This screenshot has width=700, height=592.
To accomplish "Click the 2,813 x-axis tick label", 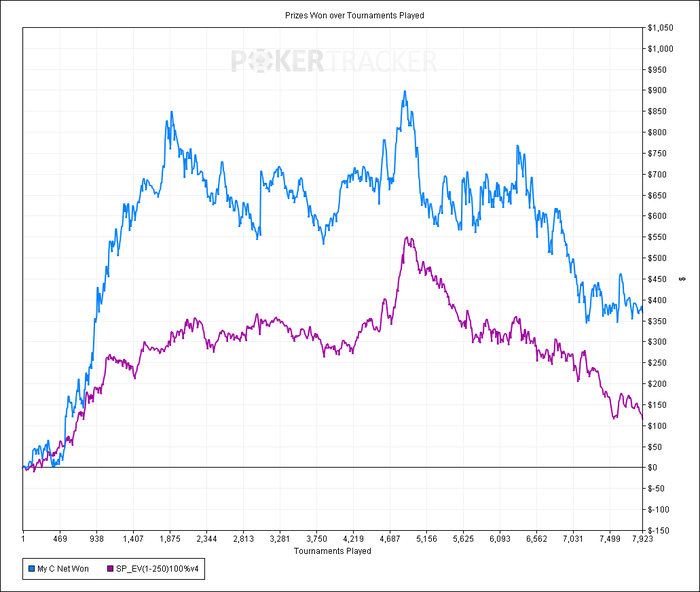I will [243, 539].
